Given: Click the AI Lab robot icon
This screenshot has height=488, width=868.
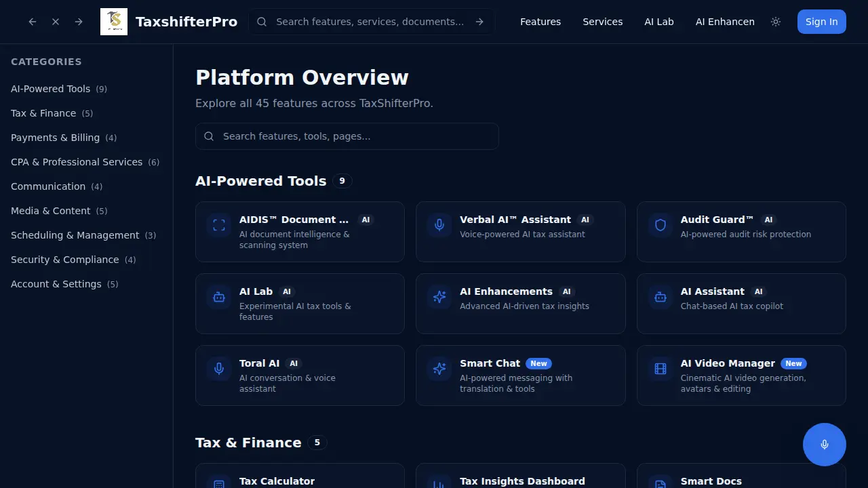Looking at the screenshot, I should [219, 297].
